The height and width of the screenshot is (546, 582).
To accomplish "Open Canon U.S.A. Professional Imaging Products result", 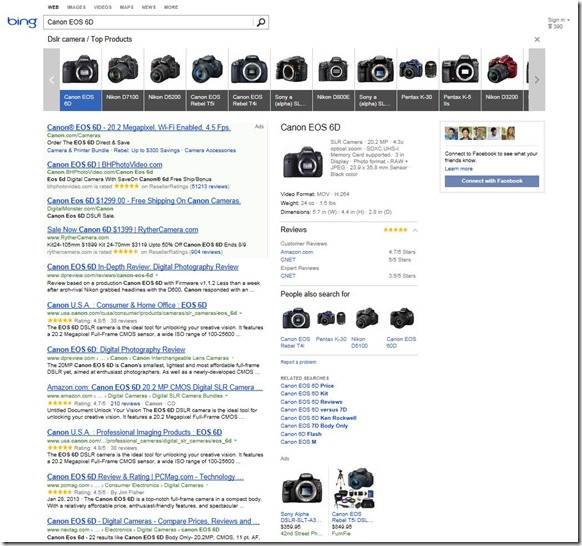I will (134, 432).
